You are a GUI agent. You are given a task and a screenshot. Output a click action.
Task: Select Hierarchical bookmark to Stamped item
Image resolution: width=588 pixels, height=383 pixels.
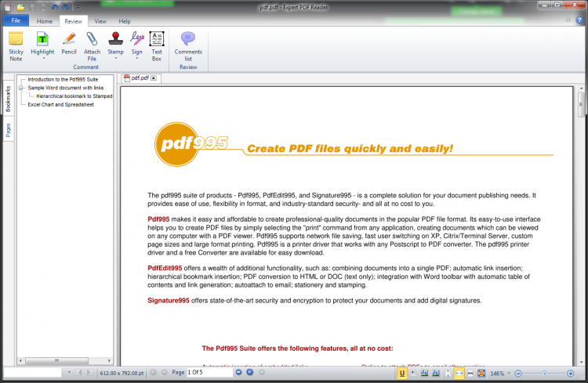74,96
